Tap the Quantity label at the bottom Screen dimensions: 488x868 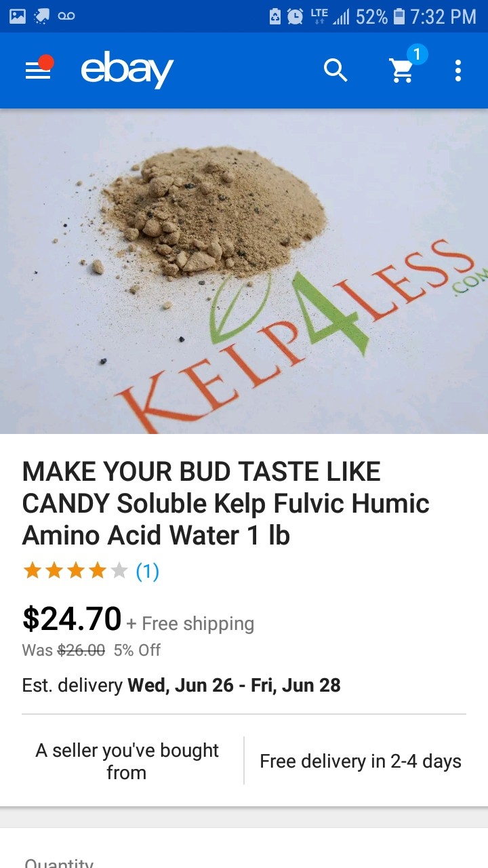pyautogui.click(x=59, y=862)
